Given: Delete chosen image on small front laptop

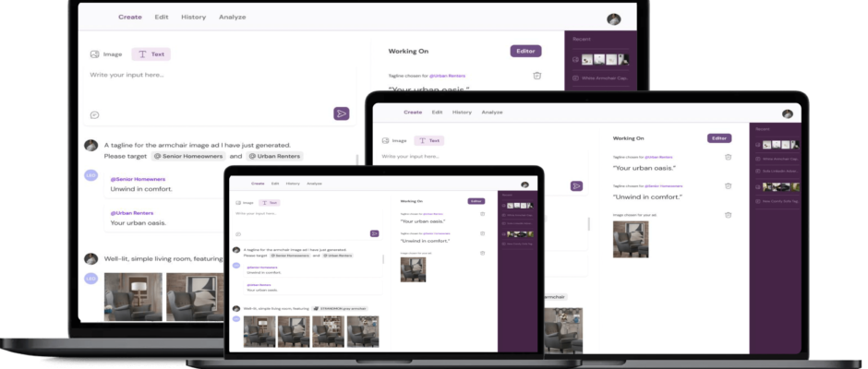Looking at the screenshot, I should 482,253.
